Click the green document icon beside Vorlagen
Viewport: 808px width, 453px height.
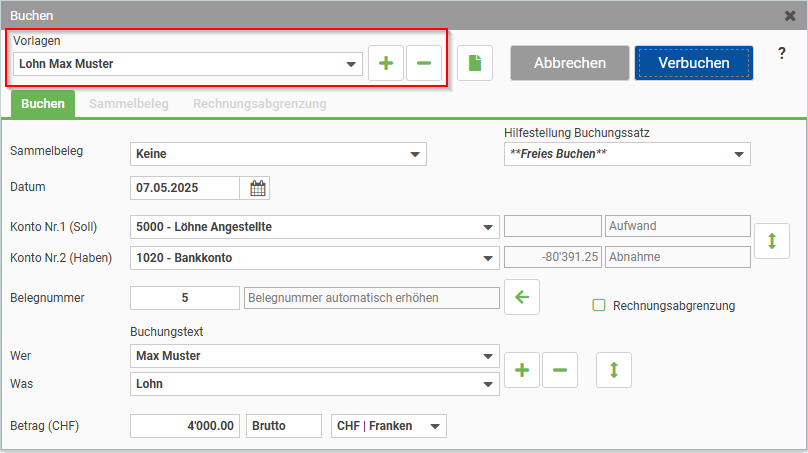[x=475, y=63]
